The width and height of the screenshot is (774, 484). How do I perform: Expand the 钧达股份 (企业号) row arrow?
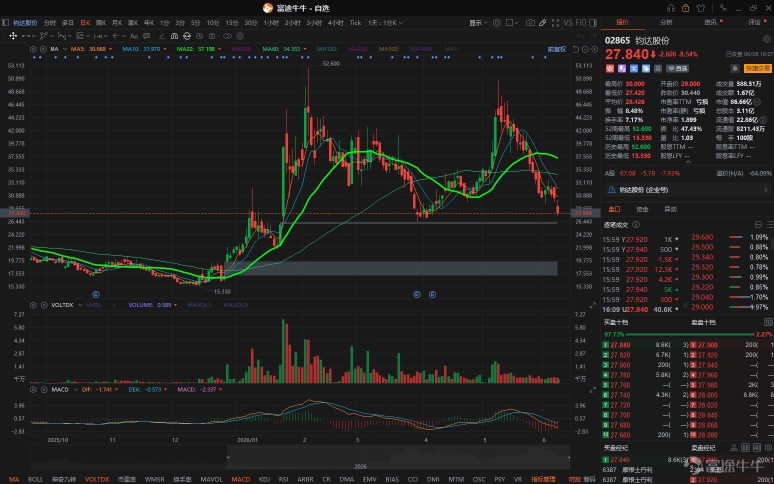pos(766,190)
